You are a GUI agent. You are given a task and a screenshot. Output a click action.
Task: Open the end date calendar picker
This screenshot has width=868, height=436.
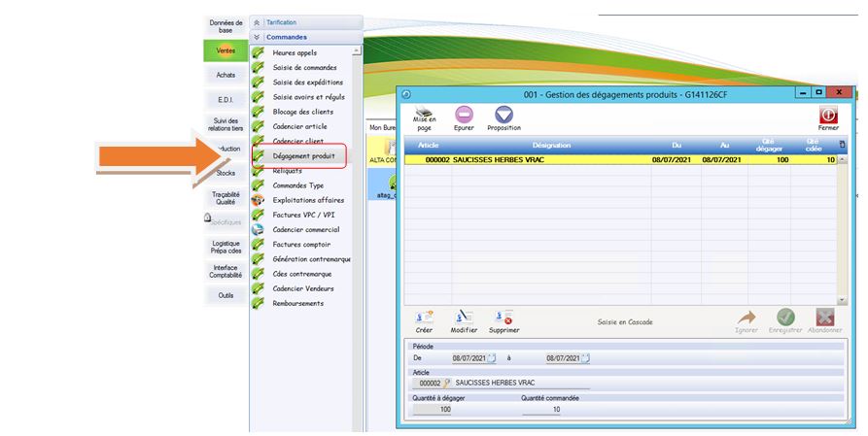[585, 358]
